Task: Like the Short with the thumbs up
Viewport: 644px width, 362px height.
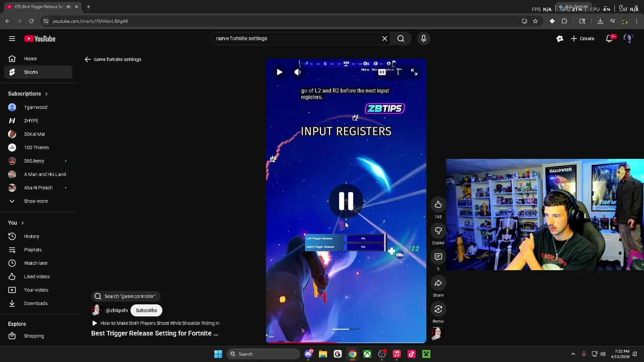Action: click(438, 205)
